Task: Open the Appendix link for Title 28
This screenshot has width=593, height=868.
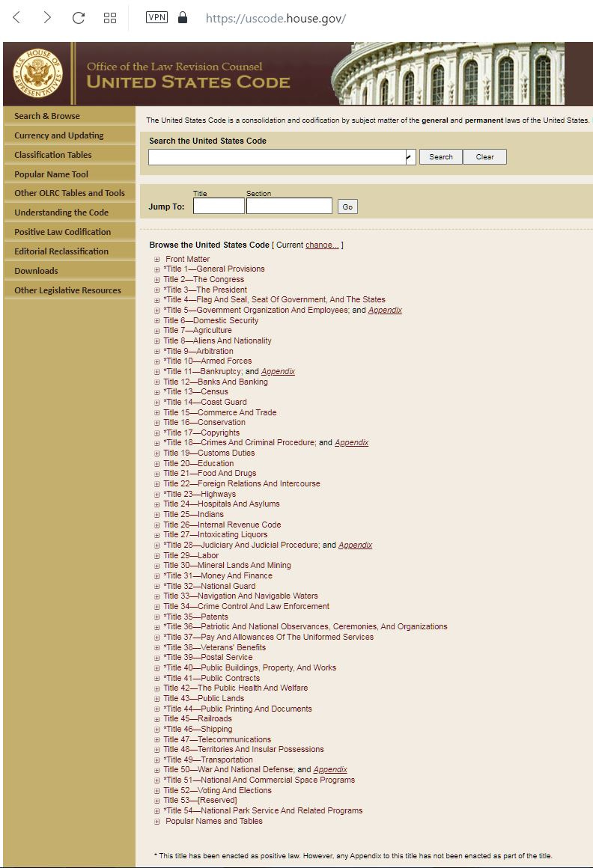Action: coord(355,545)
